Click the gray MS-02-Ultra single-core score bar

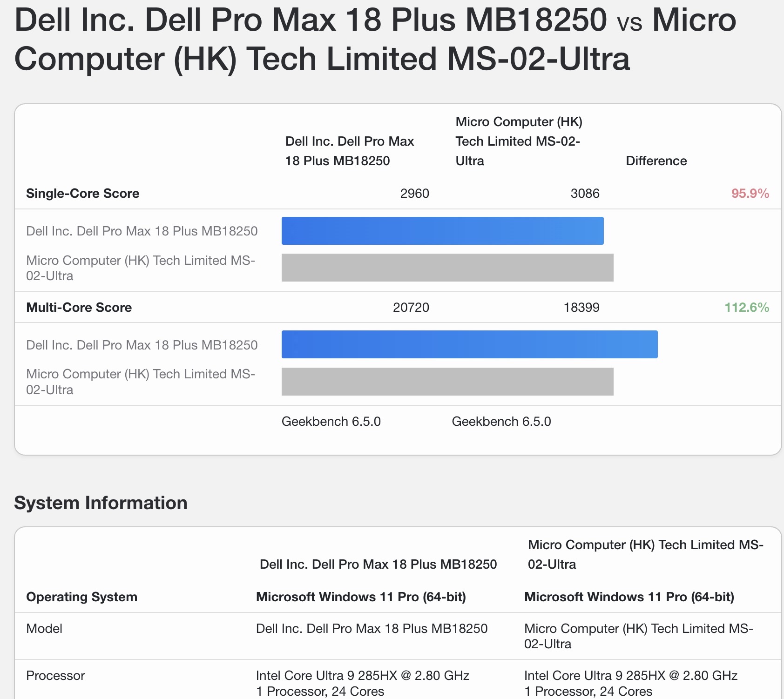[447, 268]
